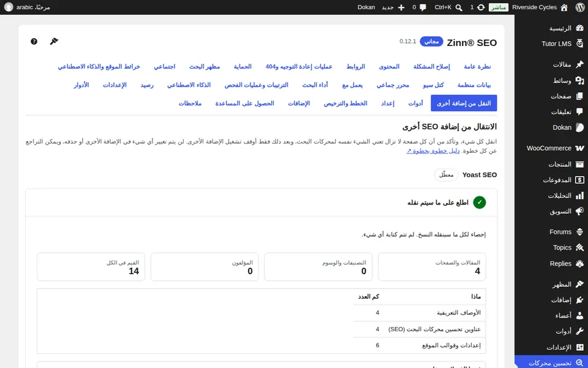This screenshot has height=368, width=588.
Task: Open الخطط والترخيص tab
Action: point(345,103)
